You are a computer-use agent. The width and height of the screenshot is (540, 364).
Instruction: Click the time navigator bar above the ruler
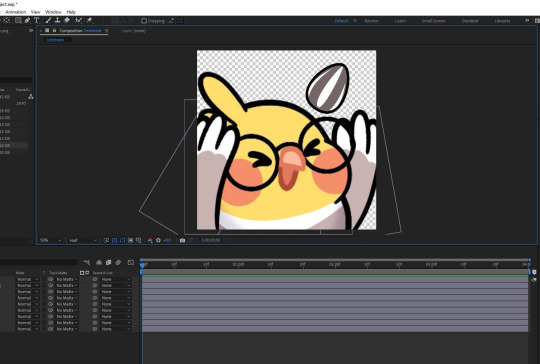[335, 260]
